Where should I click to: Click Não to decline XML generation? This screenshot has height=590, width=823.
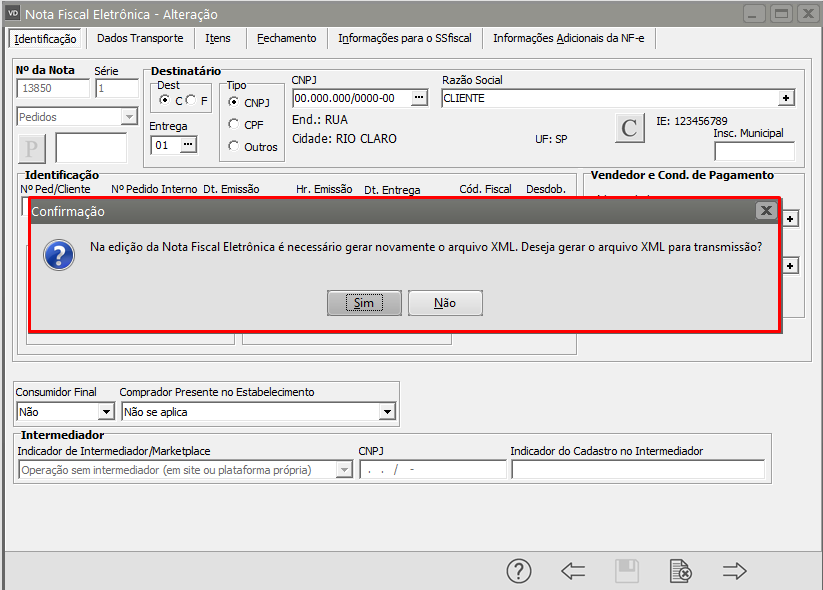point(445,303)
